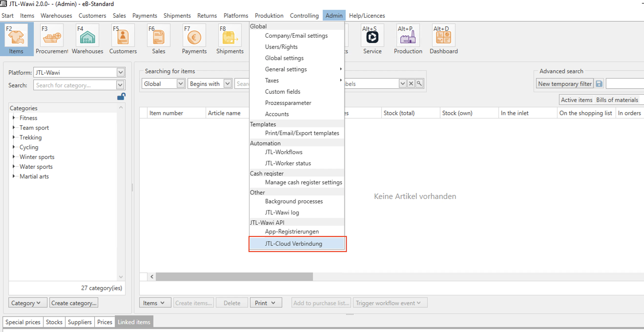
Task: Enable the Bills of materials filter
Action: coord(617,100)
